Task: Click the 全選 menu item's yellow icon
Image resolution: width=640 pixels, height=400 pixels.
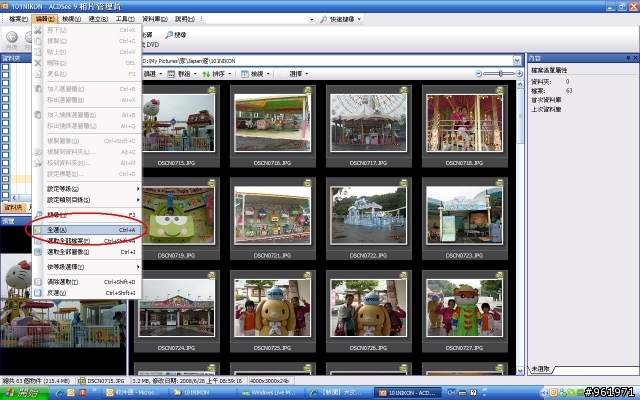Action: pyautogui.click(x=38, y=230)
